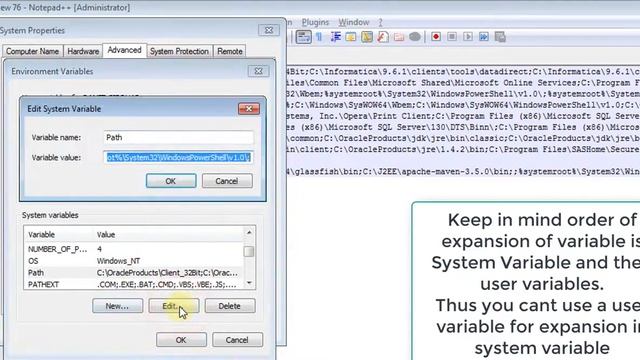Open the ? help menu
Viewport: 640px width, 360px height.
[x=380, y=22]
